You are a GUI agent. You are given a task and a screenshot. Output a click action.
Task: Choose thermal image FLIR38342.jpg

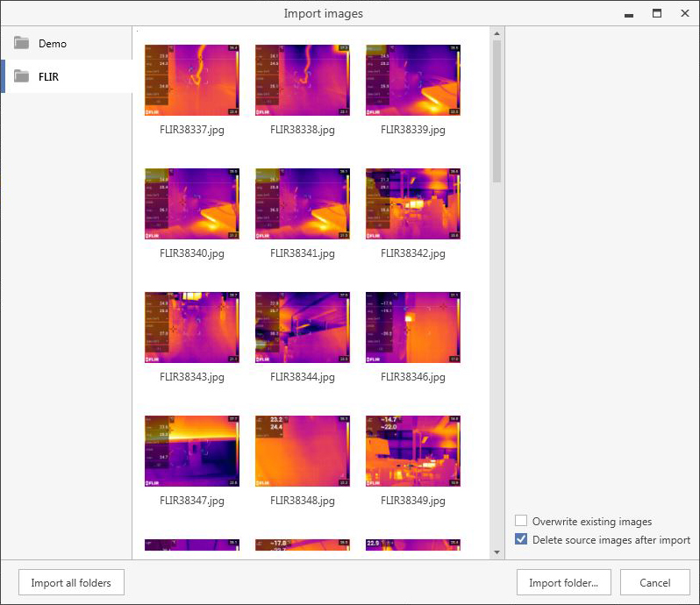(x=413, y=204)
